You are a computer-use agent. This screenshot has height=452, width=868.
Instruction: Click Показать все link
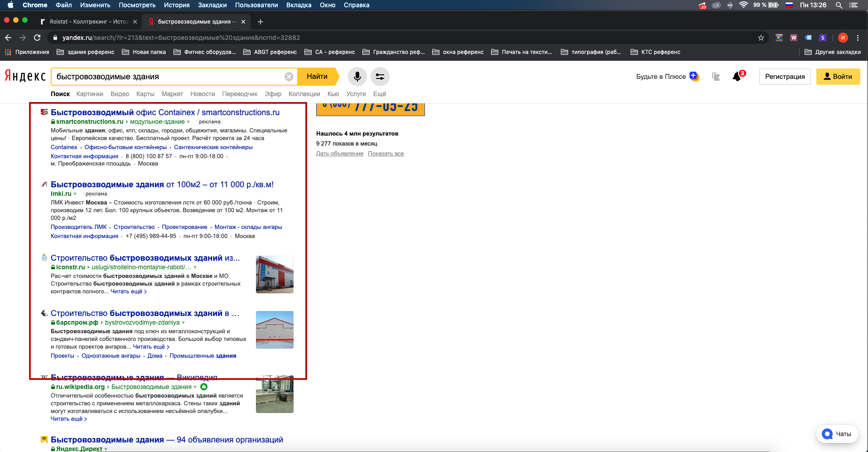[386, 154]
